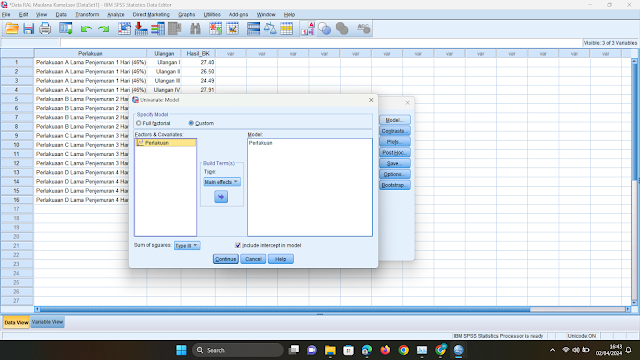Screen dimensions: 640x360
Task: Click Help in Univariate Model dialog
Action: [x=280, y=259]
